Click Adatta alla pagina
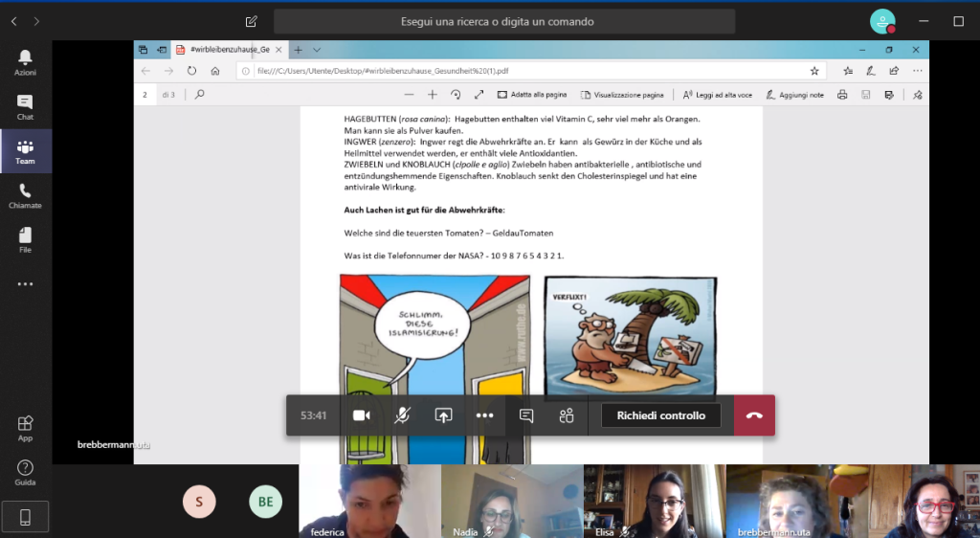 click(532, 95)
